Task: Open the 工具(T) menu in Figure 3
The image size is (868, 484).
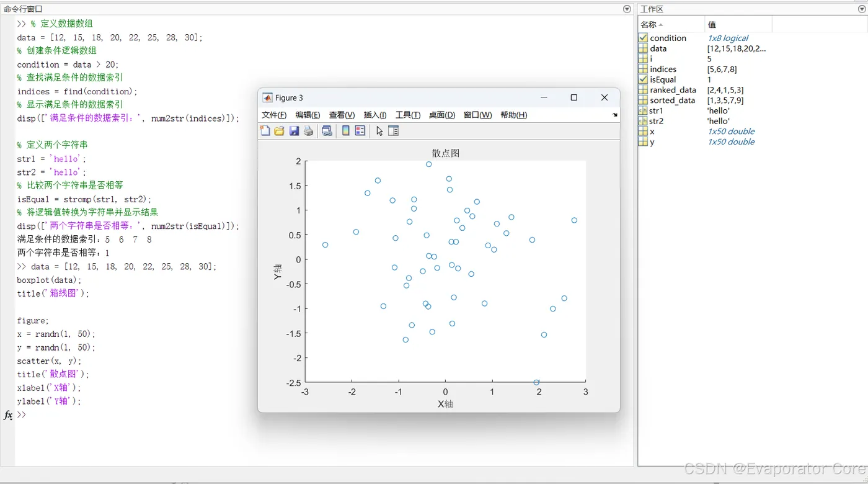Action: coord(408,115)
